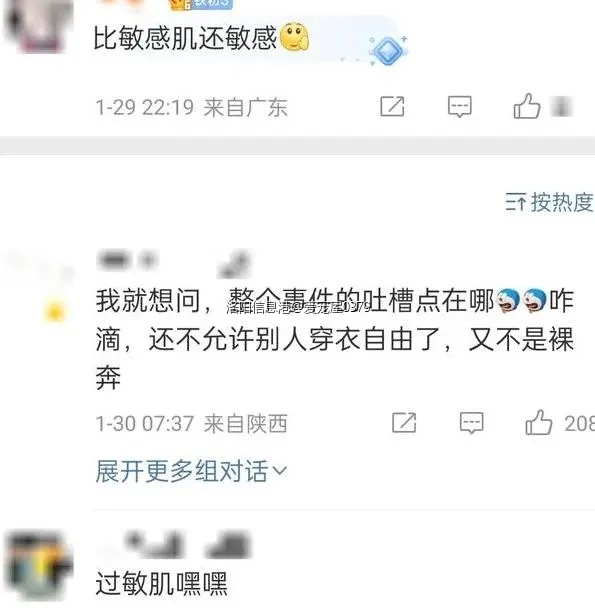595x614 pixels.
Task: Open reply icon on the Shaanxi comment
Action: (x=471, y=423)
